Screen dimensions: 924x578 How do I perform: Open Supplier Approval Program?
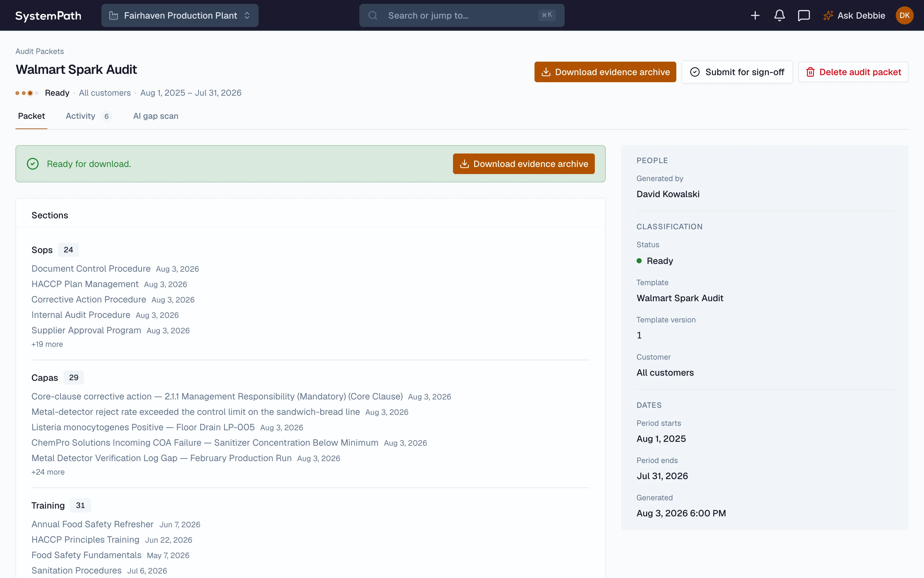click(x=86, y=330)
